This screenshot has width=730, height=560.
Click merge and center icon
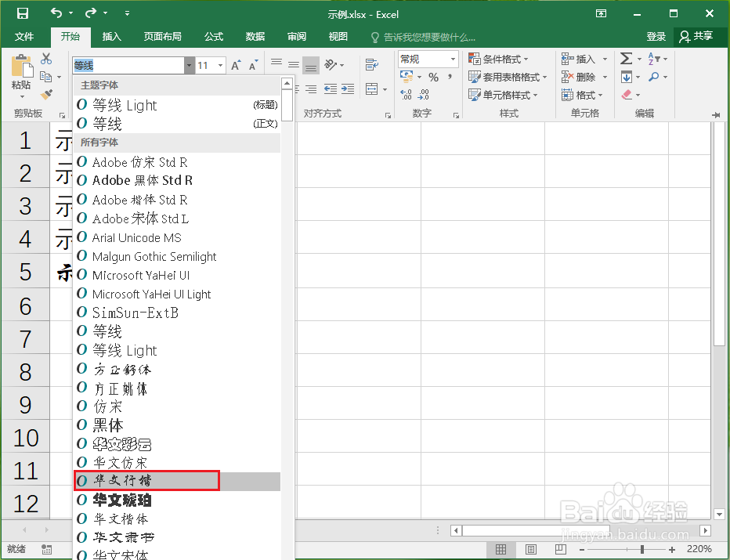tap(371, 89)
